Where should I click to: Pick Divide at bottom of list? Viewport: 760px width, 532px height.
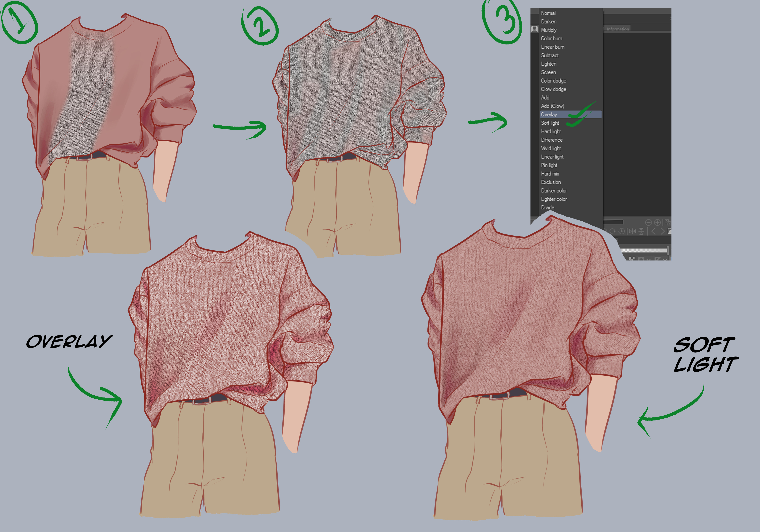click(x=548, y=207)
